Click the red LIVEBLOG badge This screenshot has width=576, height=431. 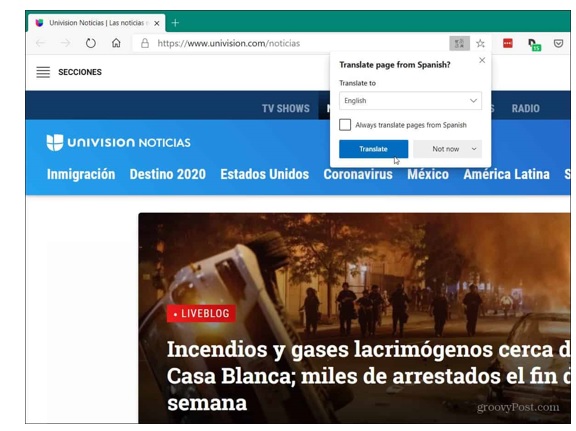click(x=201, y=313)
